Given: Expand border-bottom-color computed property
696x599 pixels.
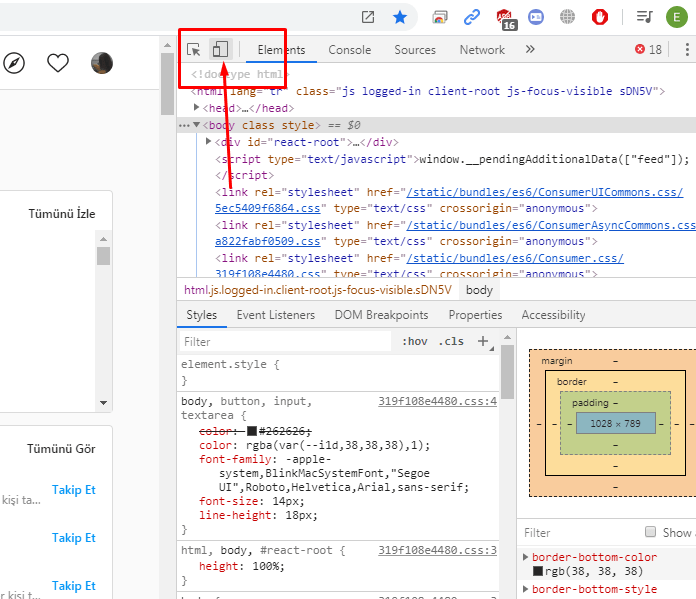Looking at the screenshot, I should pyautogui.click(x=526, y=557).
